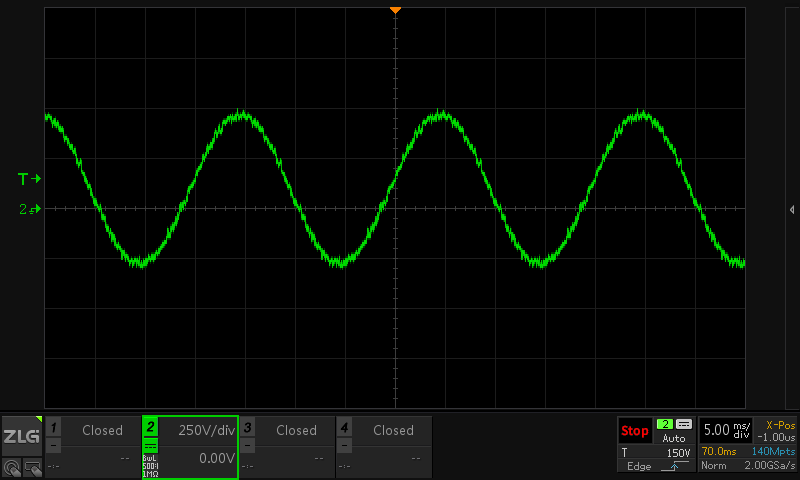The height and width of the screenshot is (480, 800).
Task: Click the rising edge trigger slope icon
Action: (675, 466)
